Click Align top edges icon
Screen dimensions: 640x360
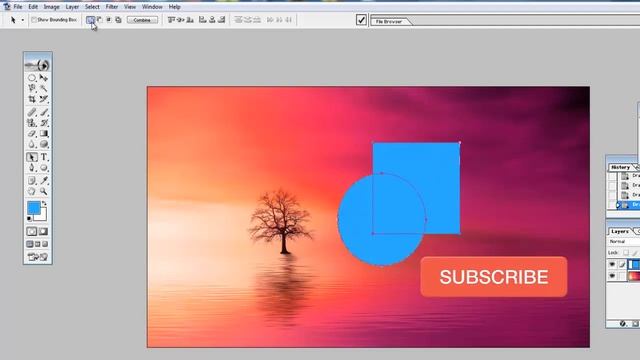(x=171, y=20)
